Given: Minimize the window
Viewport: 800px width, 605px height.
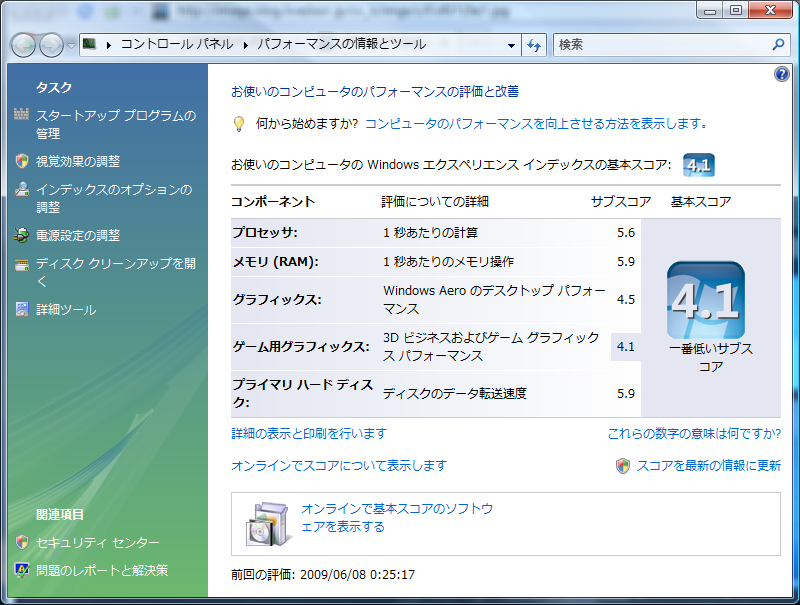Looking at the screenshot, I should tap(710, 10).
